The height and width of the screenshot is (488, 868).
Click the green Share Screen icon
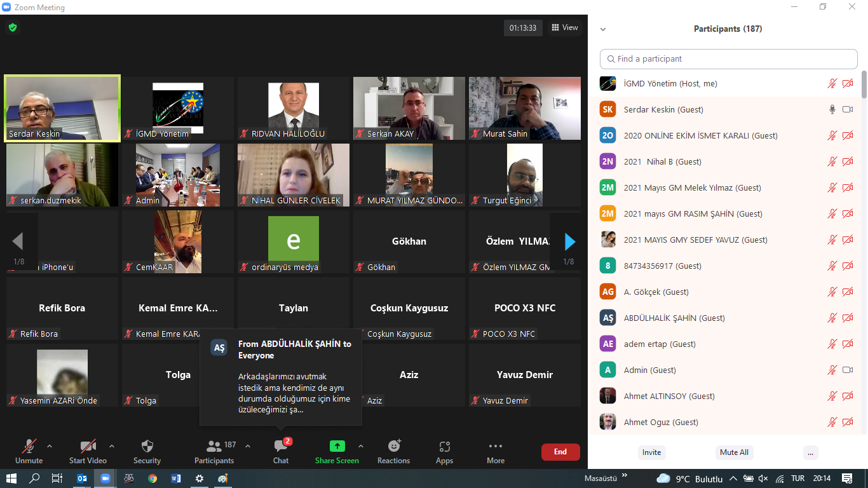337,446
